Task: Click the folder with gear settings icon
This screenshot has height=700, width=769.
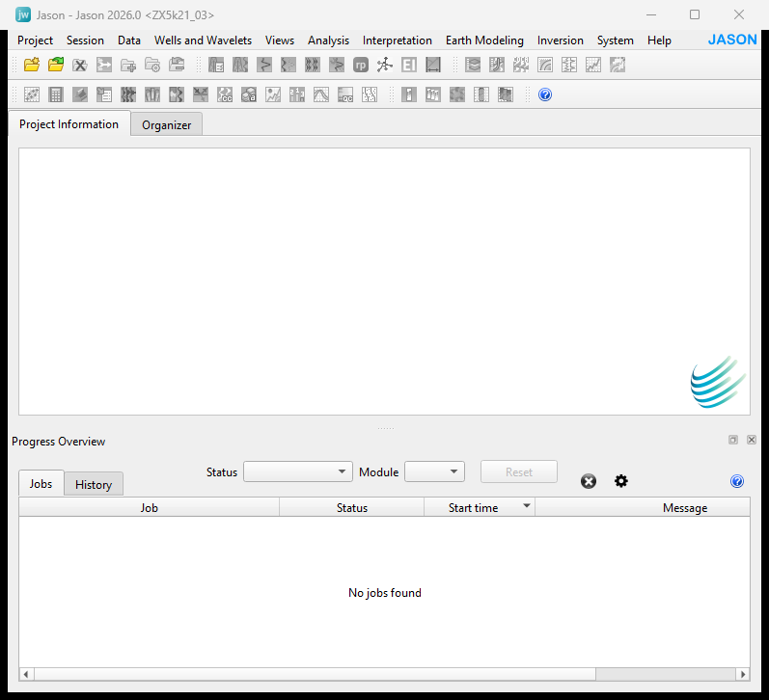Action: [152, 65]
